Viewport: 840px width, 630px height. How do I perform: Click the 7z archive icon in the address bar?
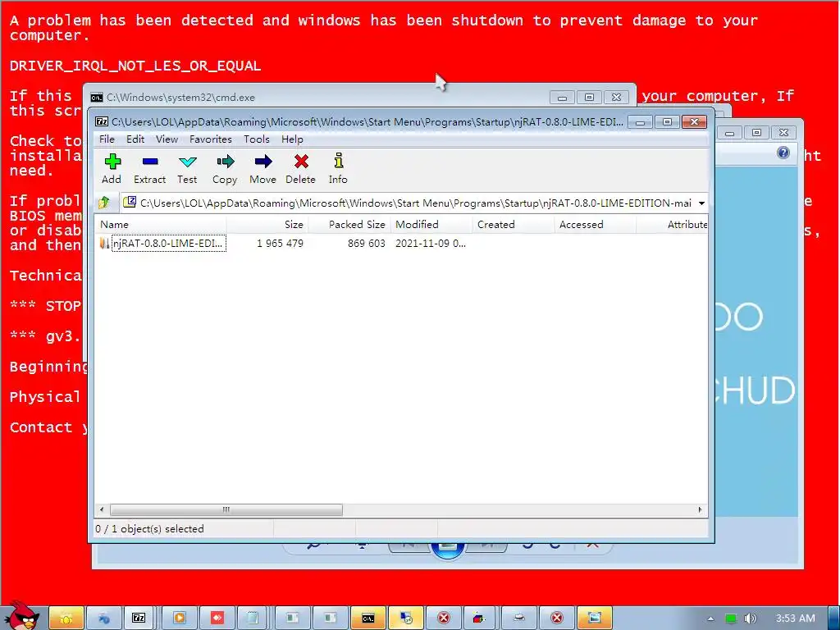pyautogui.click(x=129, y=203)
